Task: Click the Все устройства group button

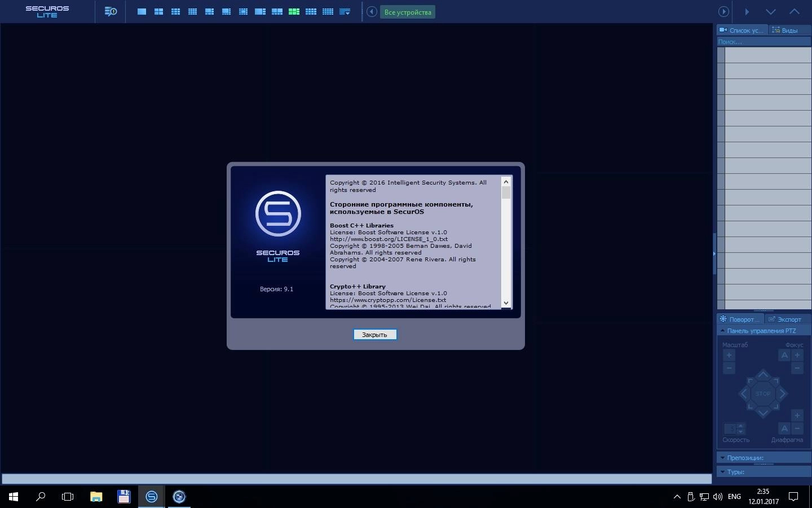Action: click(408, 12)
